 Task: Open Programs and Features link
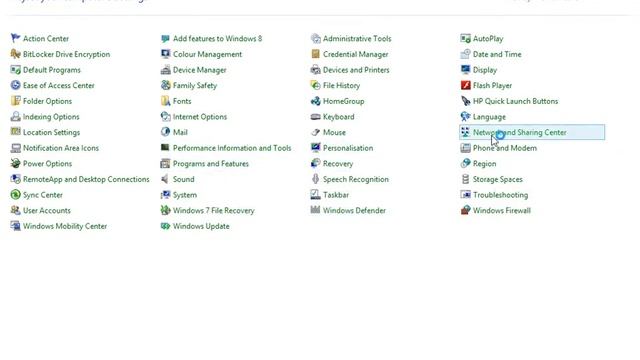[211, 164]
